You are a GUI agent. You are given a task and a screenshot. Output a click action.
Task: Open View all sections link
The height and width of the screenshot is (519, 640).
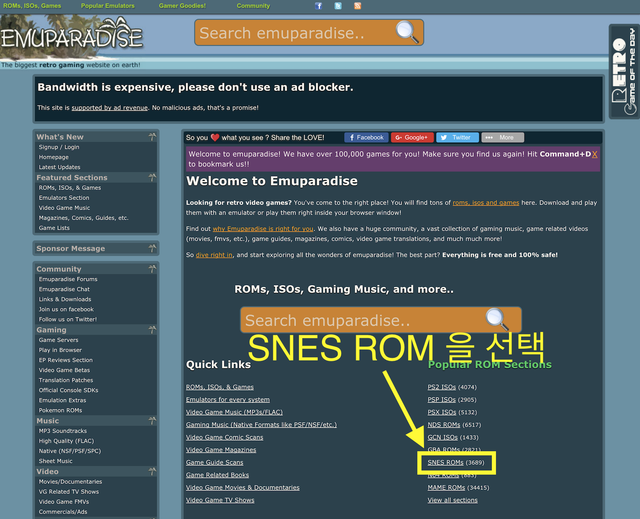[452, 500]
